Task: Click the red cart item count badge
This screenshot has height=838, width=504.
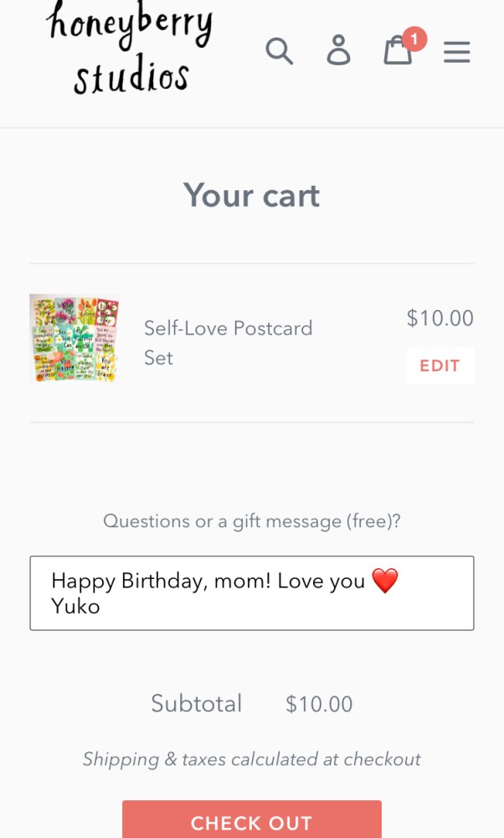Action: coord(414,39)
